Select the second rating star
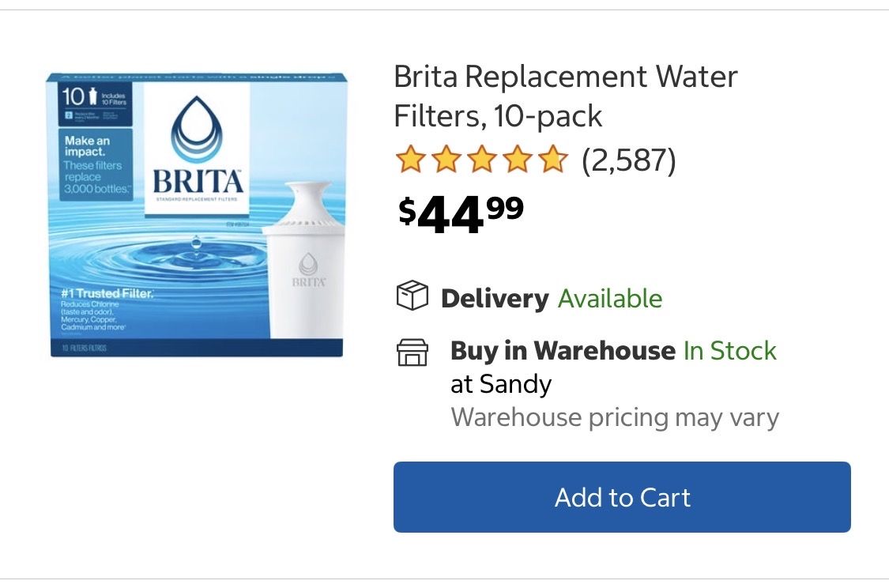 [445, 160]
